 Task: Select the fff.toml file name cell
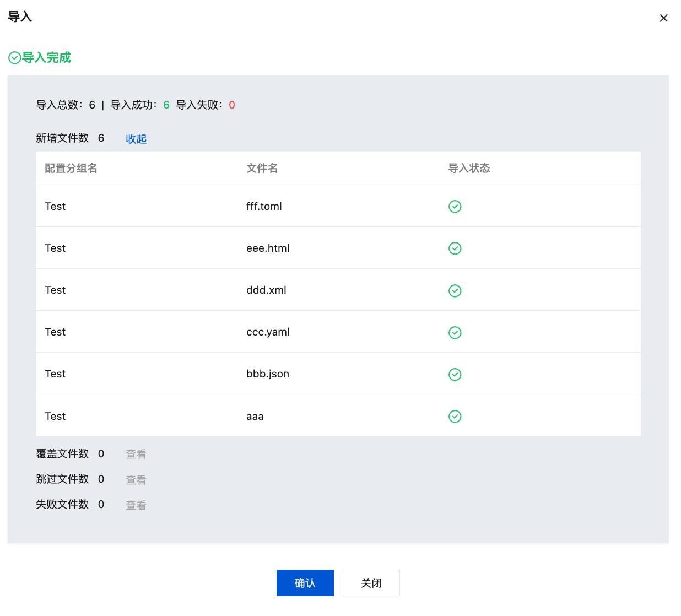click(x=264, y=207)
